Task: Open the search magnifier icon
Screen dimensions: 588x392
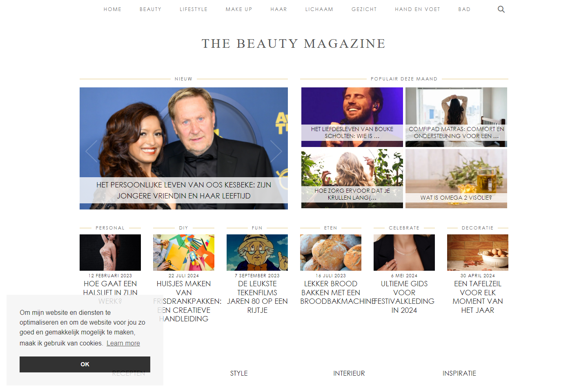Action: pyautogui.click(x=501, y=9)
